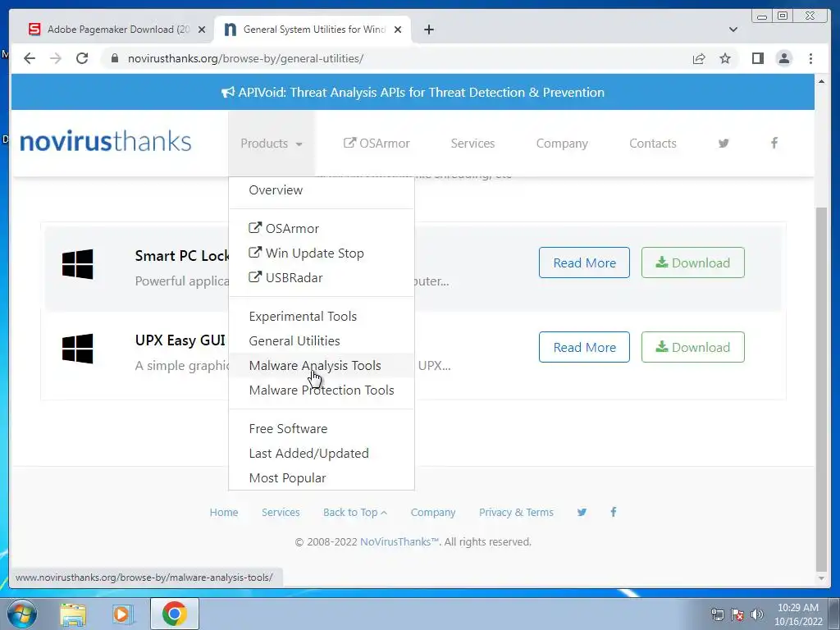Click Download for UPX Easy GUI
840x630 pixels.
(692, 347)
